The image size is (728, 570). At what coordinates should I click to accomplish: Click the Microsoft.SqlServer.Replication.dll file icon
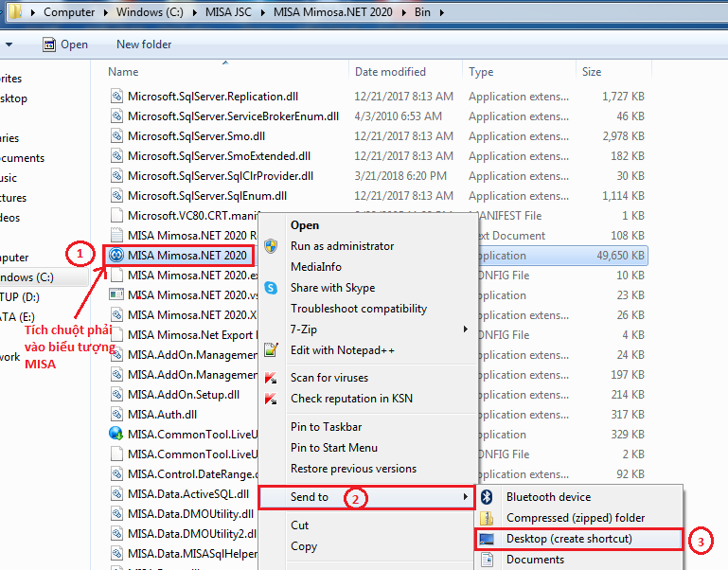116,97
